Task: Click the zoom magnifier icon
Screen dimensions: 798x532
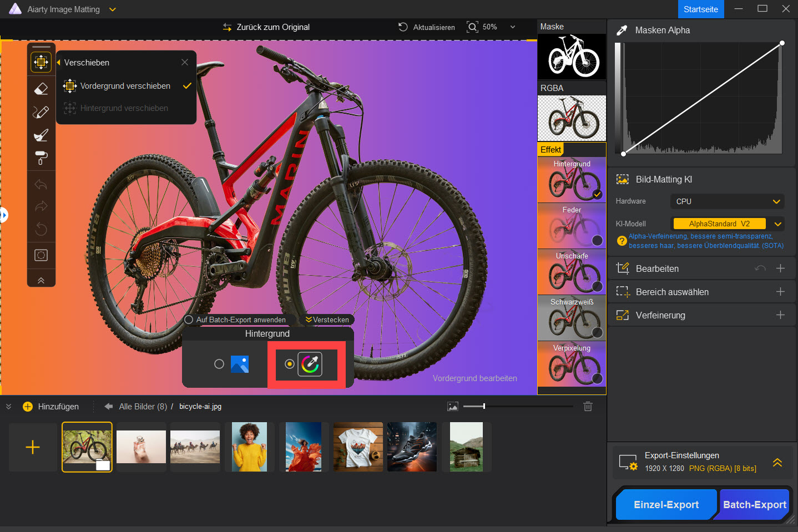Action: tap(472, 27)
